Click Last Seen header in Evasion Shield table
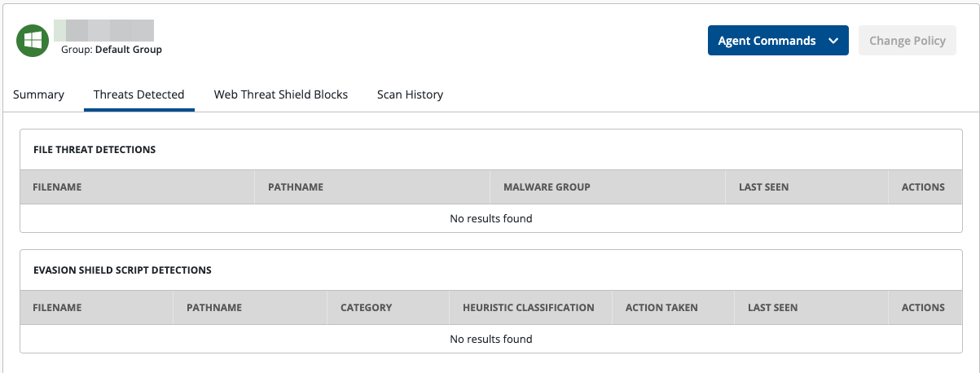This screenshot has height=373, width=980. click(772, 308)
